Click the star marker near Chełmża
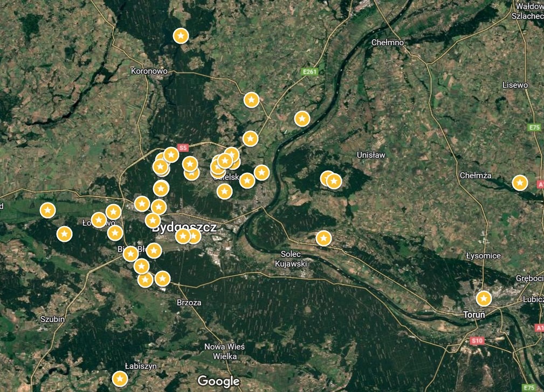Screen dimensions: 544x392 (x=519, y=183)
